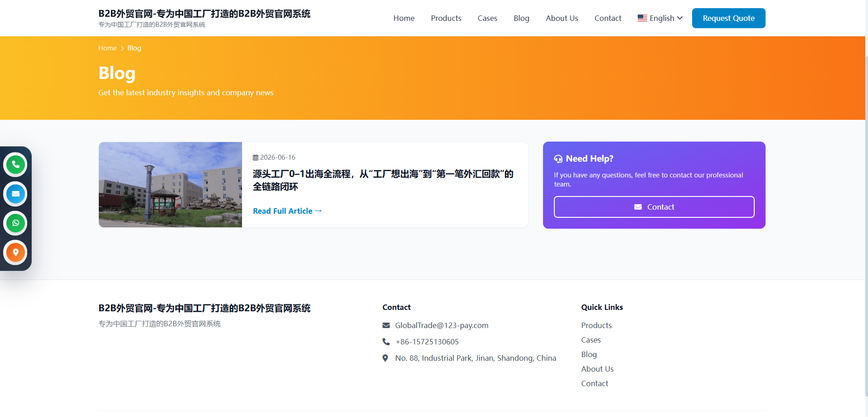Open the factory building article thumbnail
Viewport: 868px width, 417px height.
[x=170, y=185]
